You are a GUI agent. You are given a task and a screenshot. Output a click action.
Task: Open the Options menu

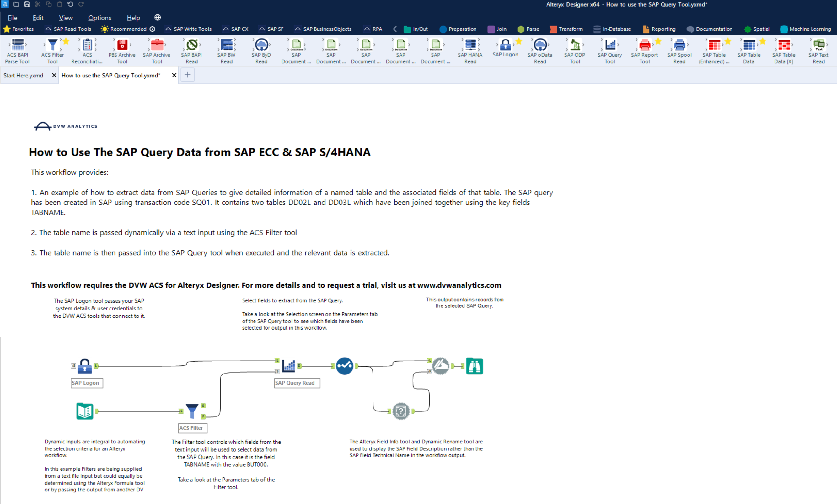(99, 18)
